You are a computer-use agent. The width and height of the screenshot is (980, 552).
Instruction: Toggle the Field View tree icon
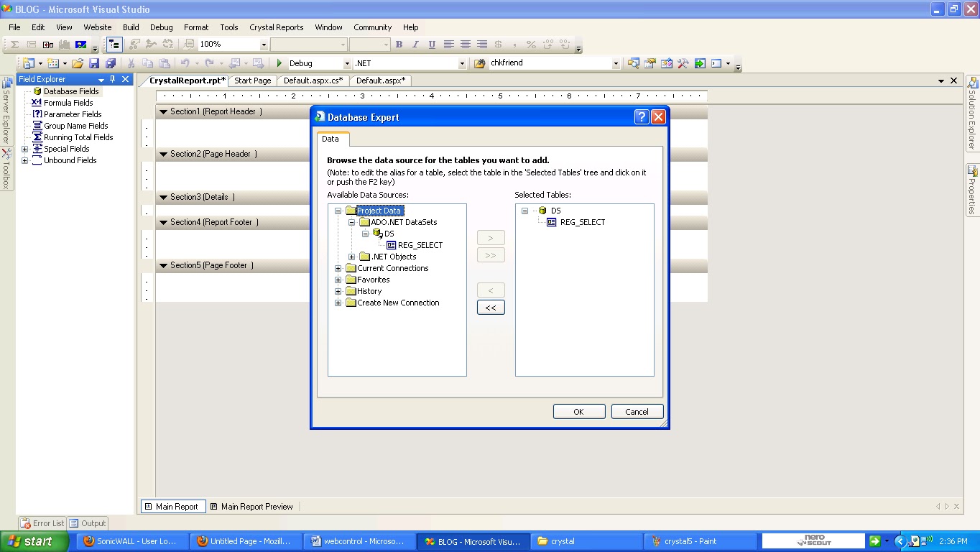coord(114,45)
